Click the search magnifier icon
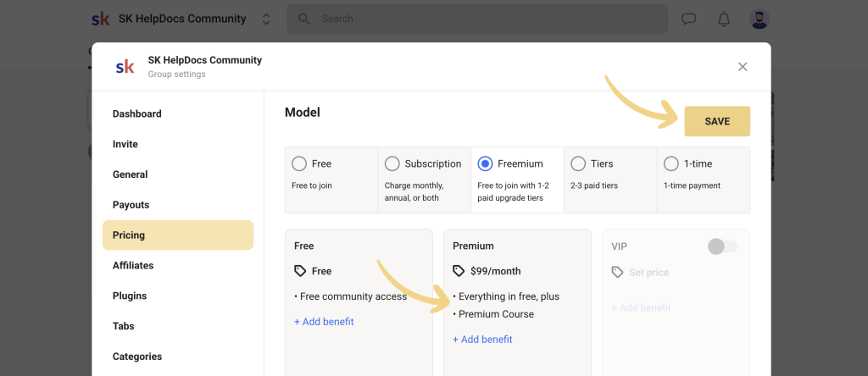 pos(304,19)
